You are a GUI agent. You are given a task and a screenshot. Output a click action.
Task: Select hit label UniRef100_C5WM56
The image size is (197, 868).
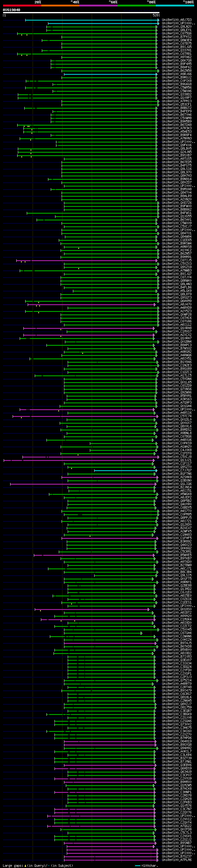pos(177,88)
